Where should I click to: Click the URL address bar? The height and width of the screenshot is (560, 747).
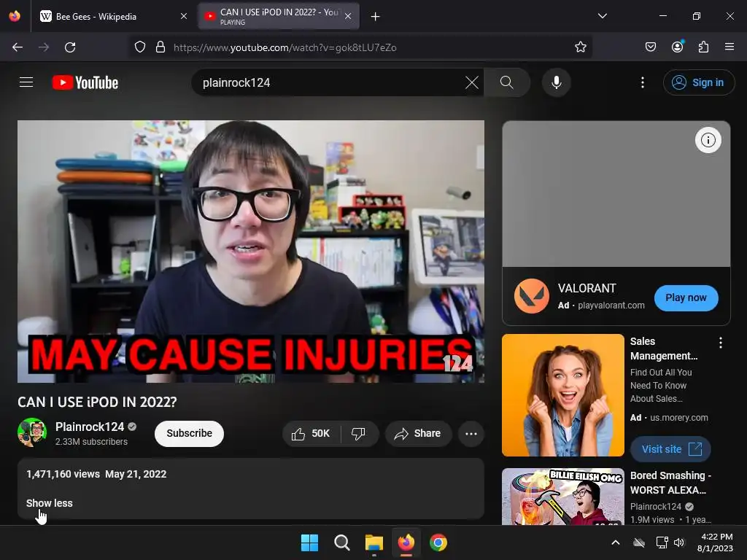click(x=362, y=47)
